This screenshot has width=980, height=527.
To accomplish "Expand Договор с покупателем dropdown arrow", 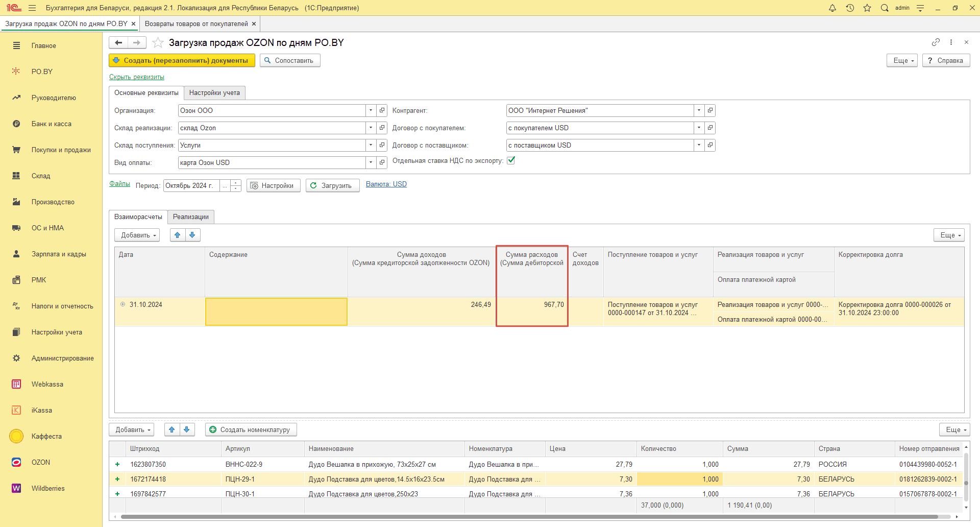I will (x=699, y=128).
